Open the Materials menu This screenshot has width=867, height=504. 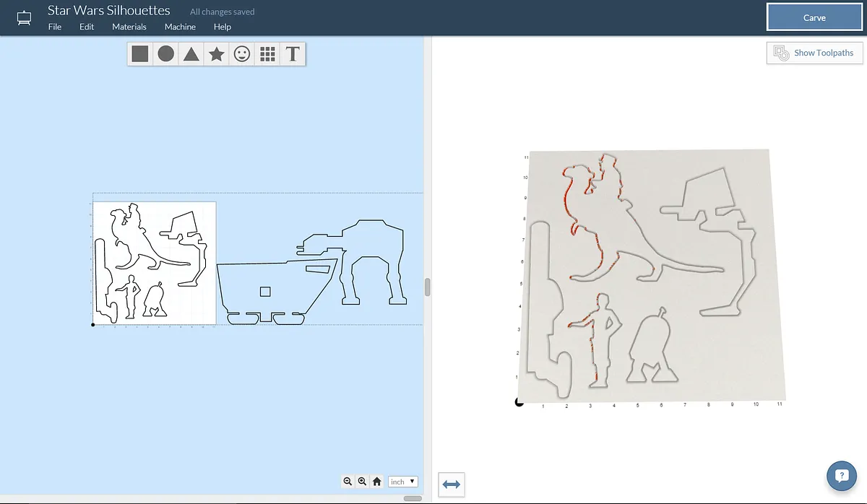coord(129,27)
